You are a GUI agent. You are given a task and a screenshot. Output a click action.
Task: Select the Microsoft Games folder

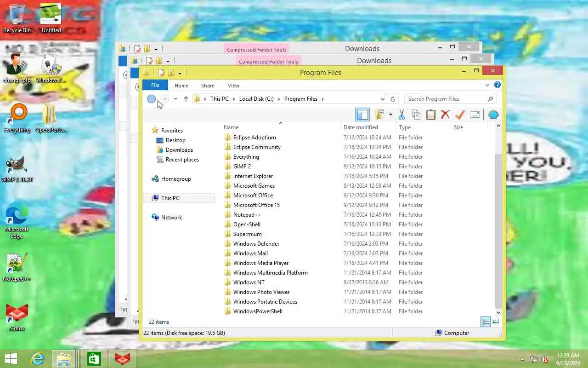(254, 186)
